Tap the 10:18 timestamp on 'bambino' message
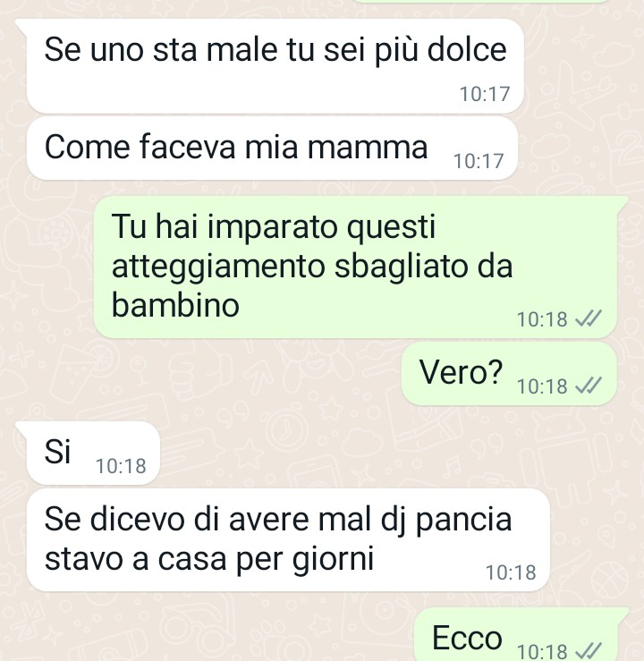The image size is (644, 661). [542, 319]
